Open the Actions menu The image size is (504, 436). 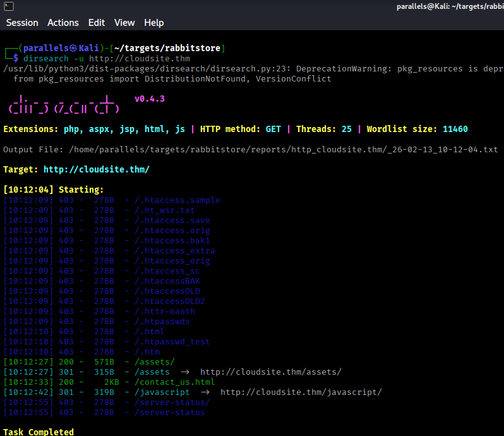tap(63, 23)
